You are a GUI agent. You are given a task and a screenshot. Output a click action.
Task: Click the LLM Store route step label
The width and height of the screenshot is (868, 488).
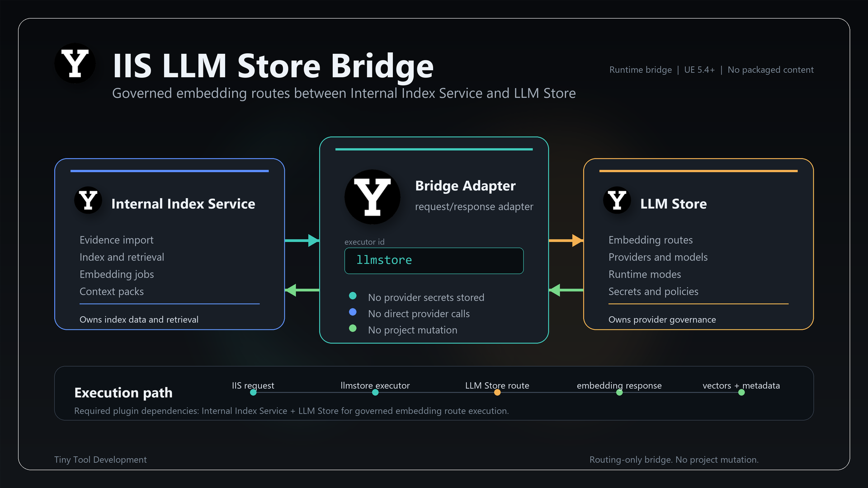(x=497, y=385)
